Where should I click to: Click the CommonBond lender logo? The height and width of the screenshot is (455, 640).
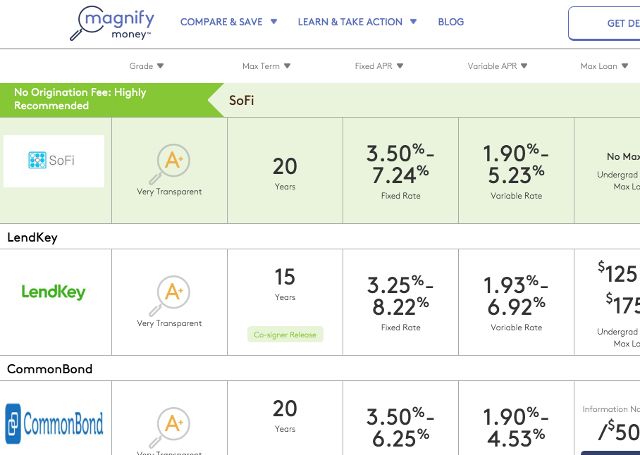(54, 425)
